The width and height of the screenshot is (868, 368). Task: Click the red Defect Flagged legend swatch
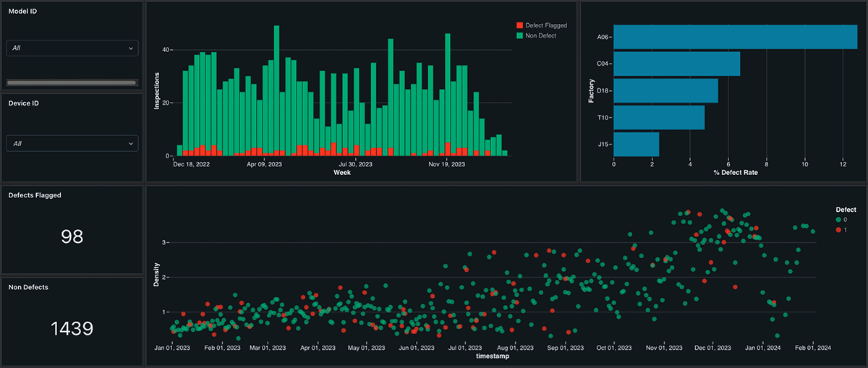click(519, 26)
